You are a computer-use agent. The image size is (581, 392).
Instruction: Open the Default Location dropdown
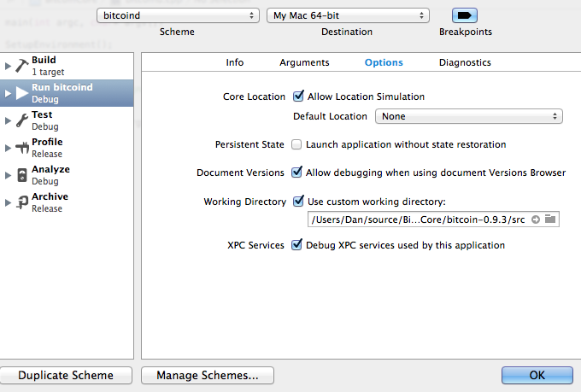point(468,116)
